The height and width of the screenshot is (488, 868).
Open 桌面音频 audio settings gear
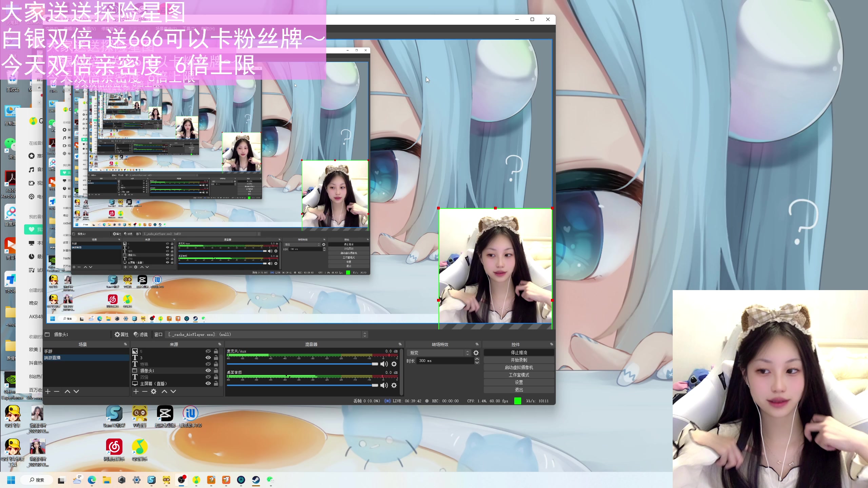[394, 385]
